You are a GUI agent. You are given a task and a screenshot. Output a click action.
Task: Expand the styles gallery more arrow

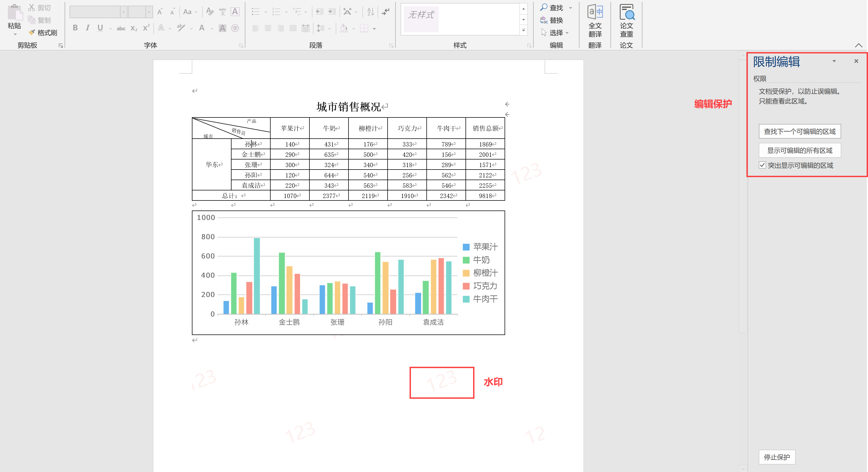point(523,31)
